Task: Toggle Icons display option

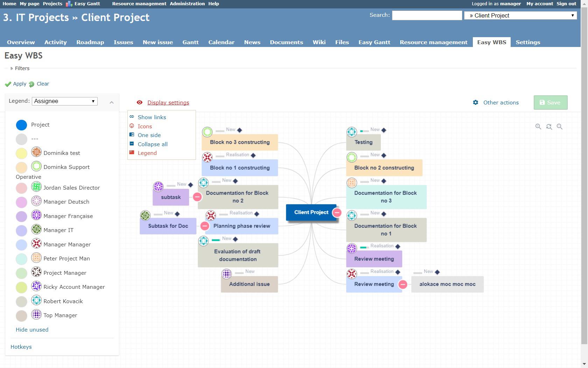Action: tap(145, 126)
